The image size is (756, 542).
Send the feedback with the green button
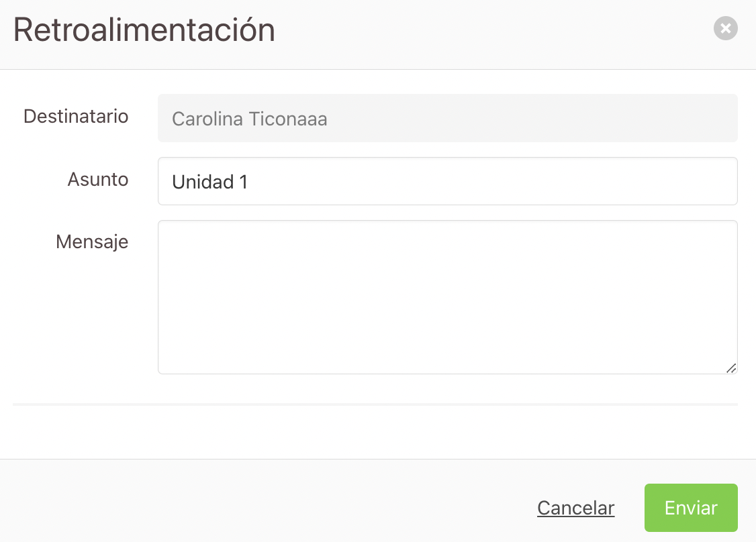point(691,508)
